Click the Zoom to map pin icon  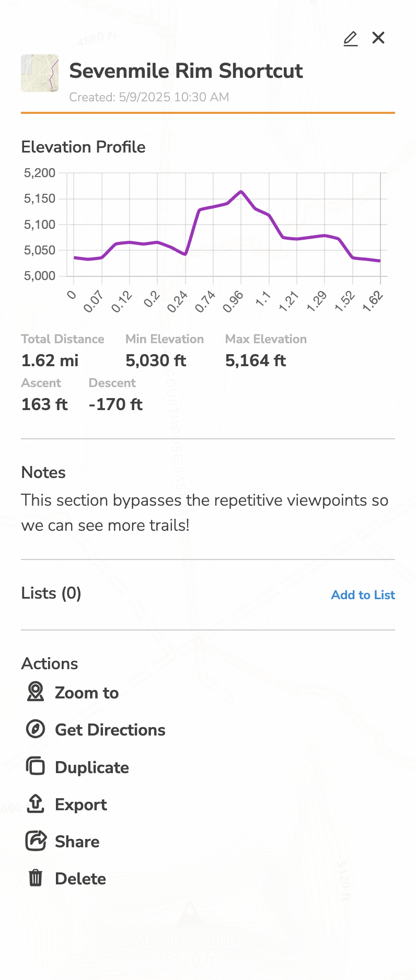[36, 692]
